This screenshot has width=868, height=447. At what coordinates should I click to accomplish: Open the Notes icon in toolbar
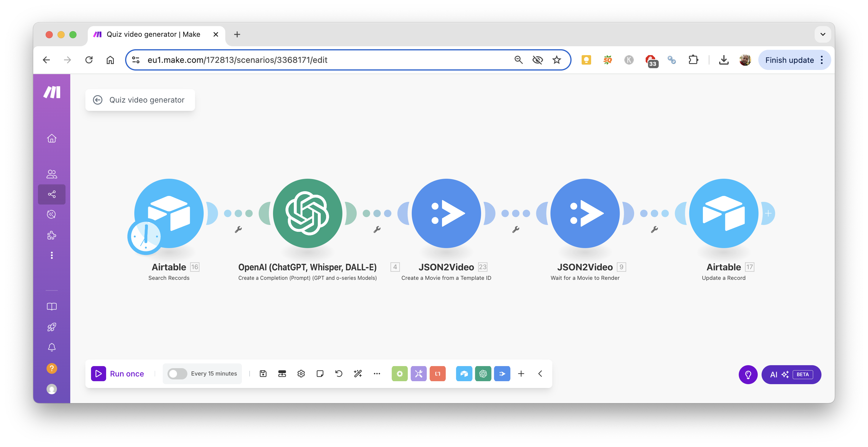pyautogui.click(x=320, y=373)
